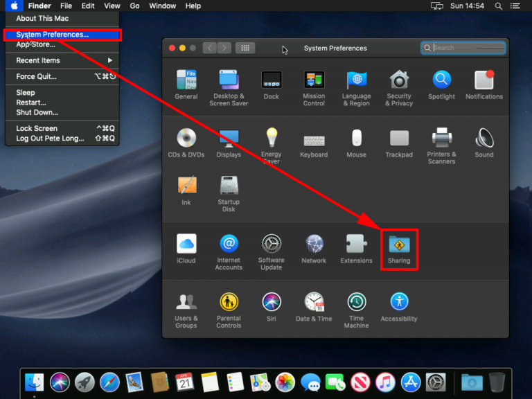Open the Window menu

163,6
